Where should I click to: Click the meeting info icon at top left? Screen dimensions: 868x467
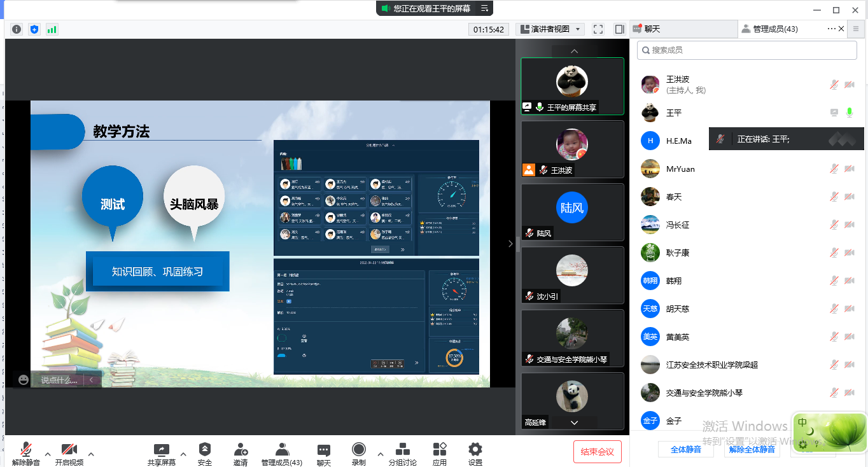pos(17,29)
